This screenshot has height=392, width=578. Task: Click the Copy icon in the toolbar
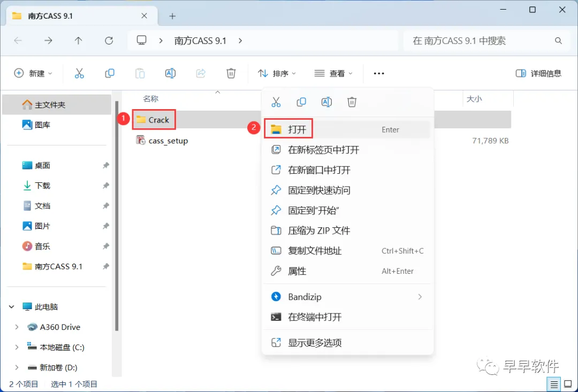click(110, 73)
